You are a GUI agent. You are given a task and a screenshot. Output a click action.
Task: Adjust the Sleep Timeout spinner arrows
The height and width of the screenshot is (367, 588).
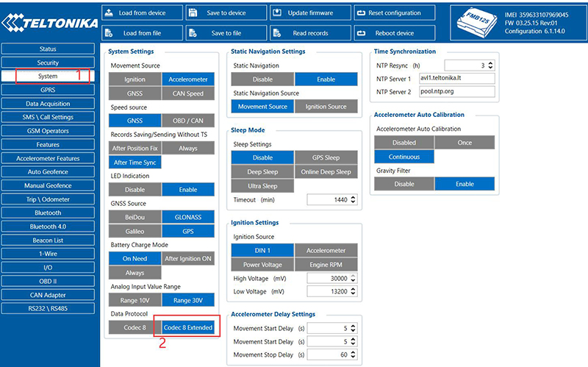(353, 200)
